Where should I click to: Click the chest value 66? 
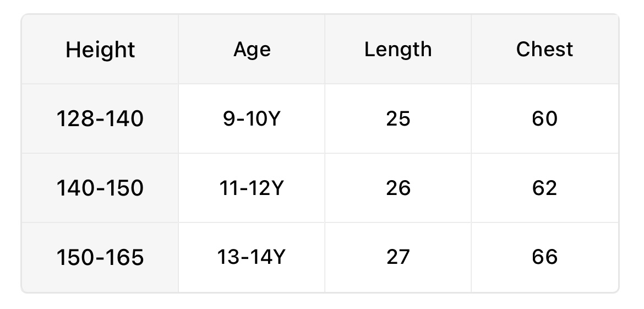click(x=544, y=257)
